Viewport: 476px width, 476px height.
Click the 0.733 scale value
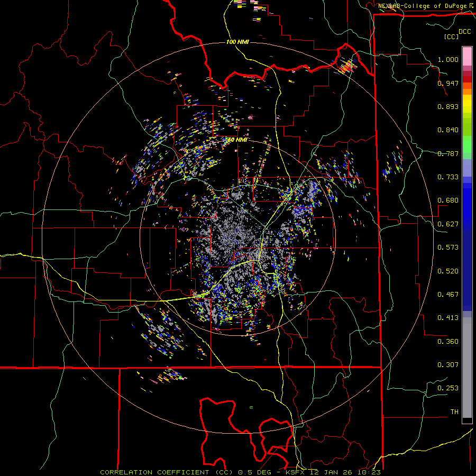point(448,177)
